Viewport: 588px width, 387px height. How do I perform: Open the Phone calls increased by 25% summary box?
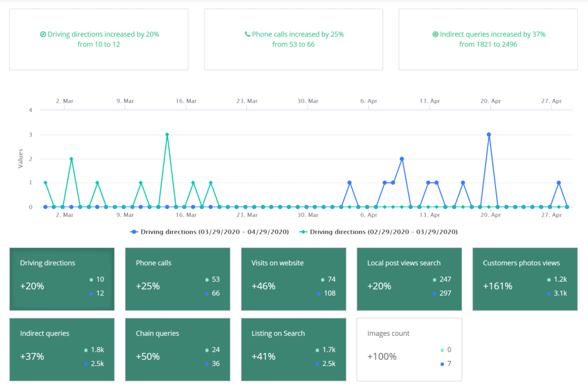pyautogui.click(x=293, y=40)
